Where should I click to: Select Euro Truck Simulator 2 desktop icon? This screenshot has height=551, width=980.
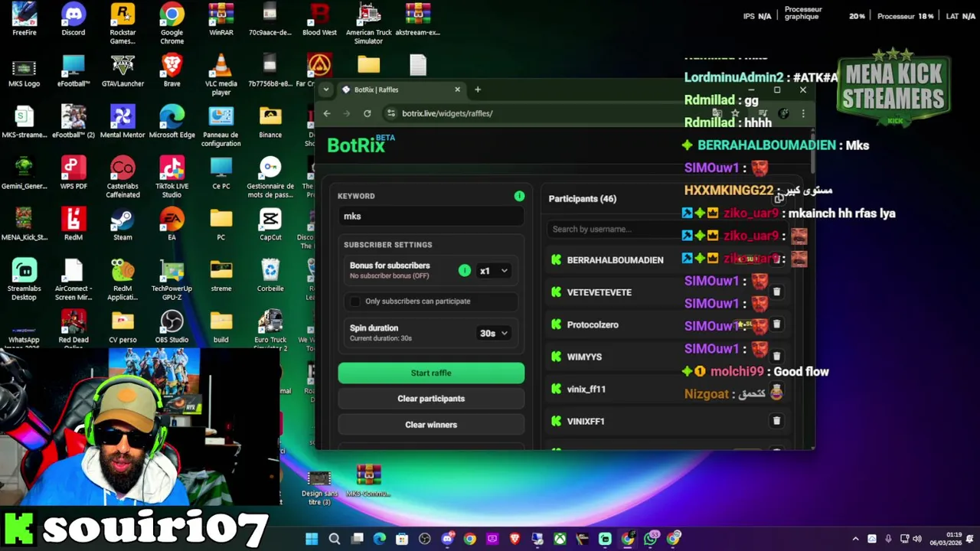pos(270,331)
